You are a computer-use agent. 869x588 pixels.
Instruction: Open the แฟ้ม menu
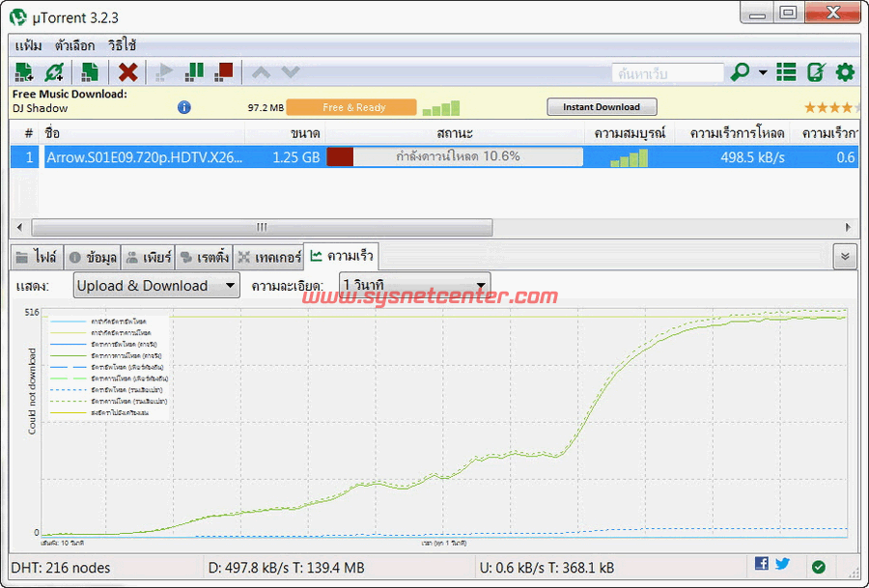coord(29,45)
